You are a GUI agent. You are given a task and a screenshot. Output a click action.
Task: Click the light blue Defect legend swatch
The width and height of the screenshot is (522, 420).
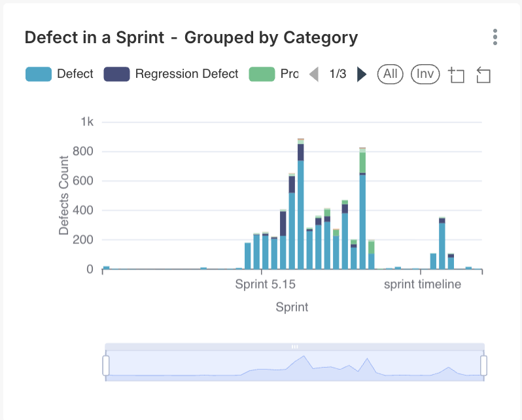coord(38,74)
